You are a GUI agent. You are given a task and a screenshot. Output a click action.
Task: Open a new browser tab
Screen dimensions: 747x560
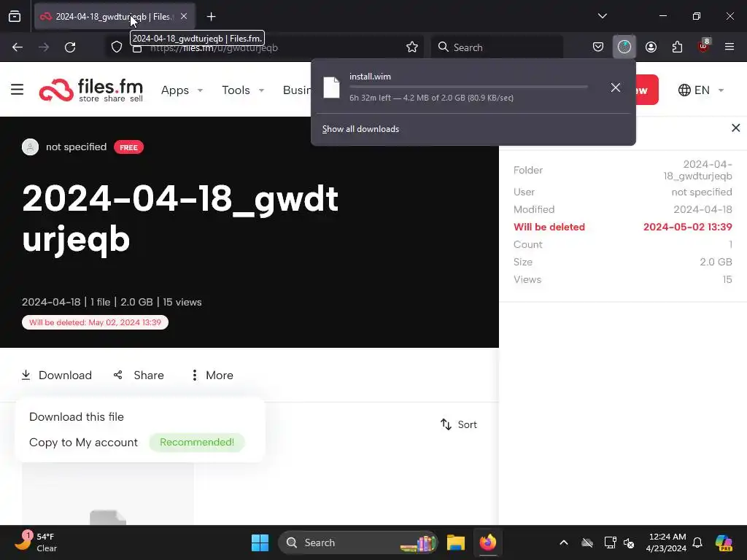click(211, 17)
